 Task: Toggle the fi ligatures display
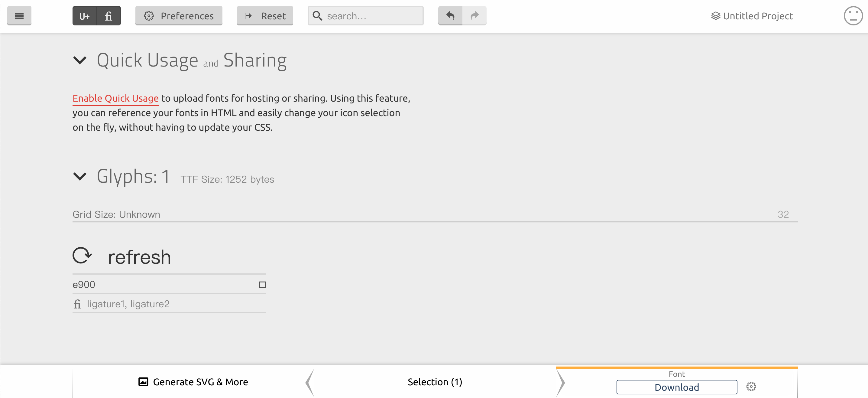coord(108,16)
